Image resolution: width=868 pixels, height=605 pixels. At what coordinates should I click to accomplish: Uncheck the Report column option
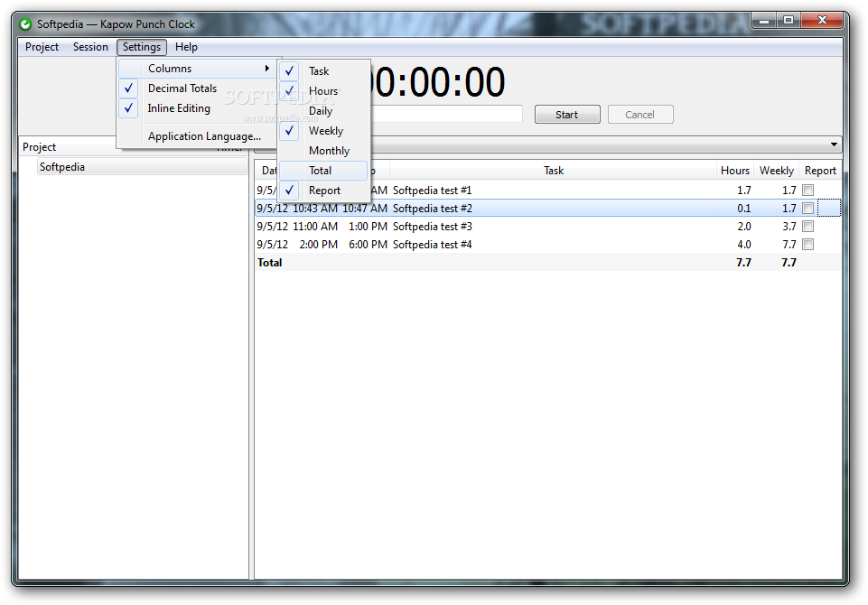tap(323, 191)
